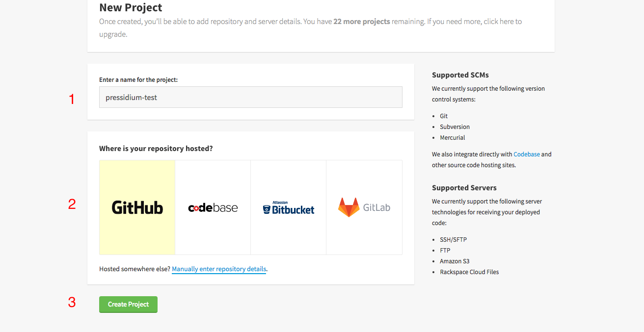This screenshot has width=644, height=332.
Task: Click the Rackspace Cloud Files list item
Action: [x=469, y=272]
